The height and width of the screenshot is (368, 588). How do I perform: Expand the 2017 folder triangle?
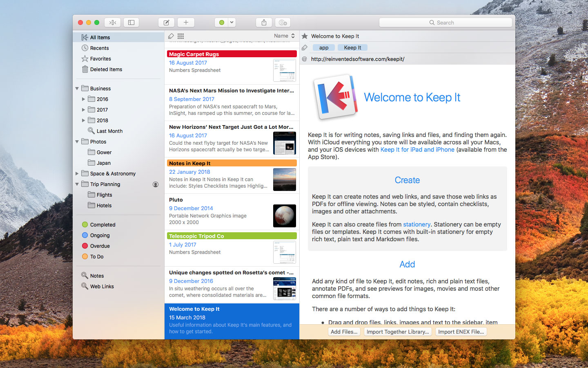pyautogui.click(x=84, y=110)
